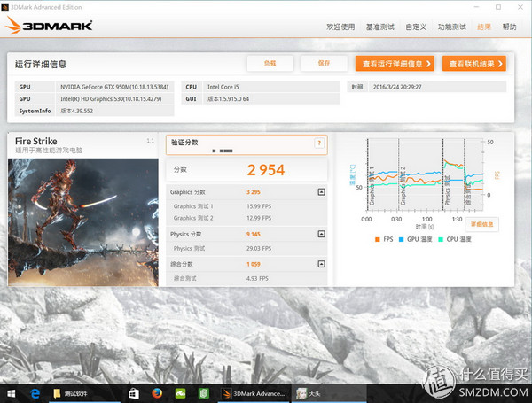Viewport: 532px width, 403px height.
Task: Click the timestamp 2016/3/24 20:29:27
Action: [397, 87]
